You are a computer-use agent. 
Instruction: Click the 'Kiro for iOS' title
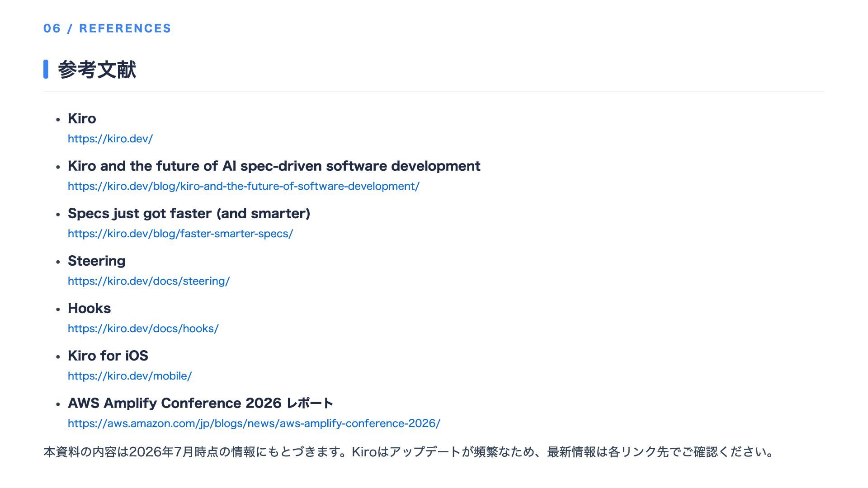click(108, 356)
